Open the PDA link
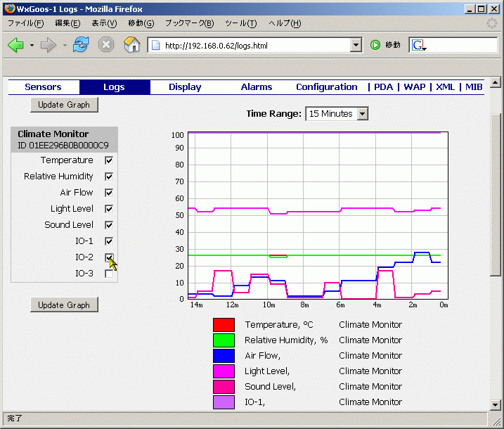This screenshot has height=429, width=504. pyautogui.click(x=383, y=87)
